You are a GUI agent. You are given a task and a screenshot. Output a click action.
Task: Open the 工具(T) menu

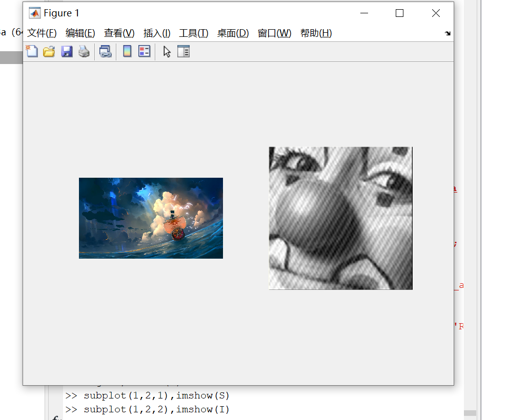click(x=193, y=33)
